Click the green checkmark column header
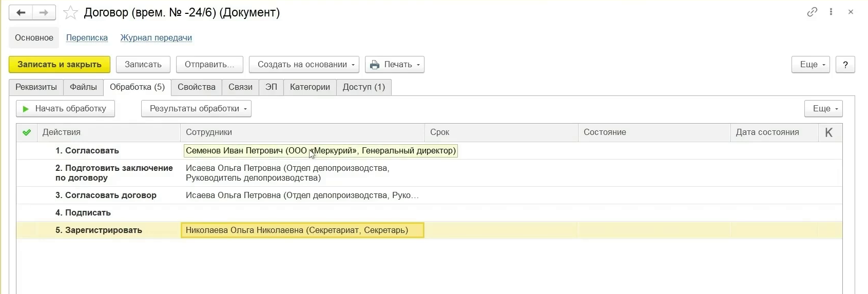 27,132
